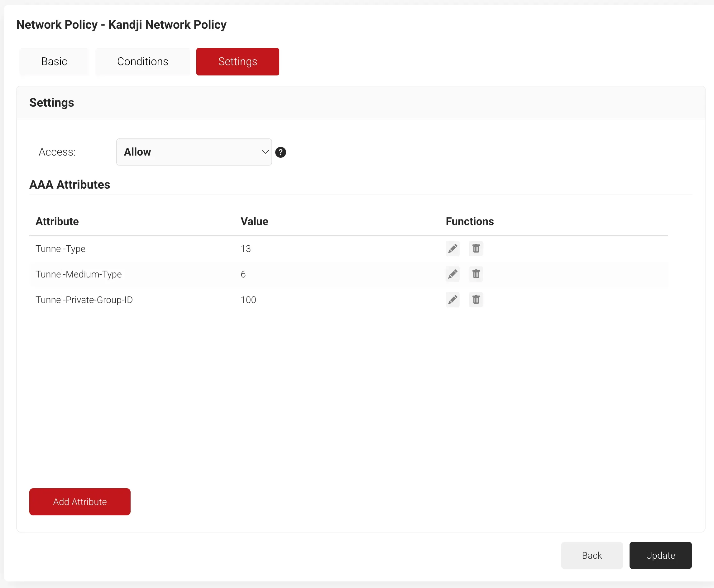
Task: Edit the Tunnel-Type attribute
Action: 452,248
